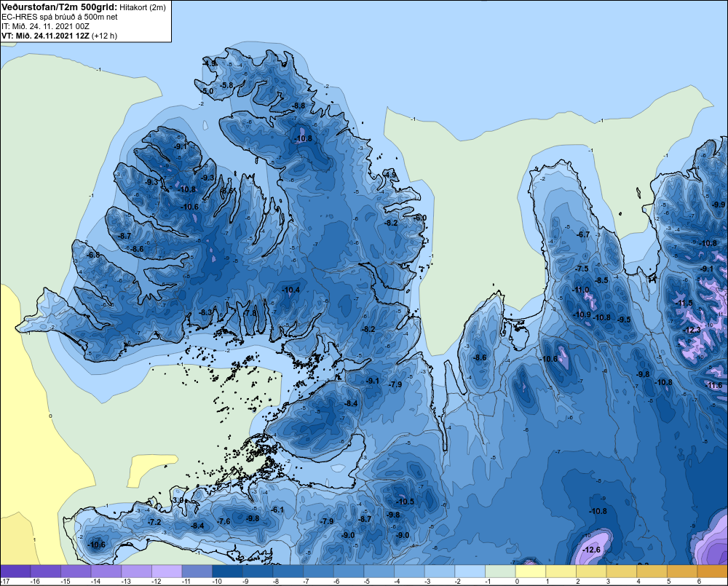Viewport: 728px width, 586px height.
Task: Click the "-7.5" temperature value on the map
Action: click(x=582, y=269)
